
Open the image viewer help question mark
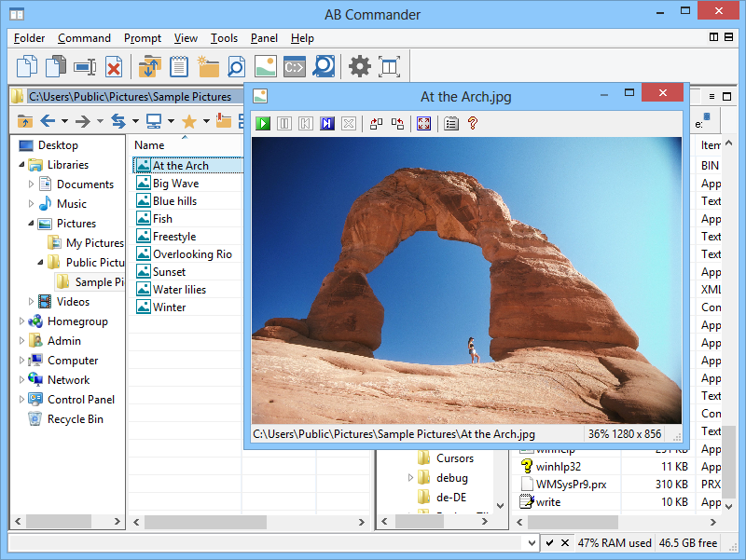coord(473,123)
